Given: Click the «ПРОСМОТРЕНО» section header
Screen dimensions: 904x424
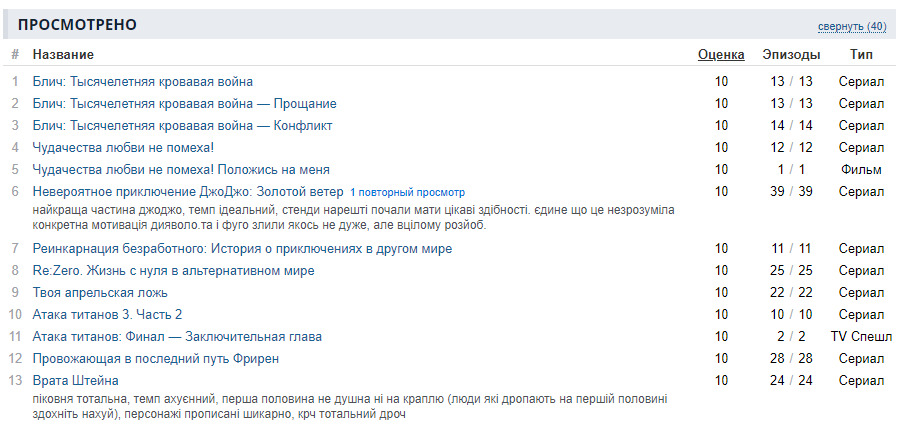Looking at the screenshot, I should tap(78, 25).
